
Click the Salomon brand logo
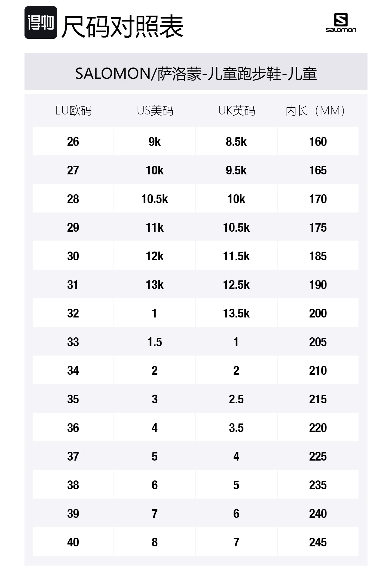(x=341, y=23)
